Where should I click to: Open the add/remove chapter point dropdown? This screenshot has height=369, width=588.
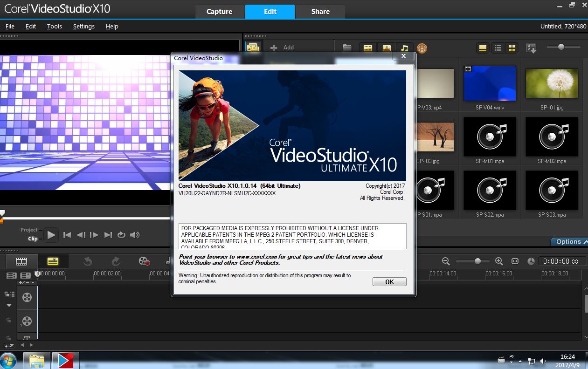point(27,282)
